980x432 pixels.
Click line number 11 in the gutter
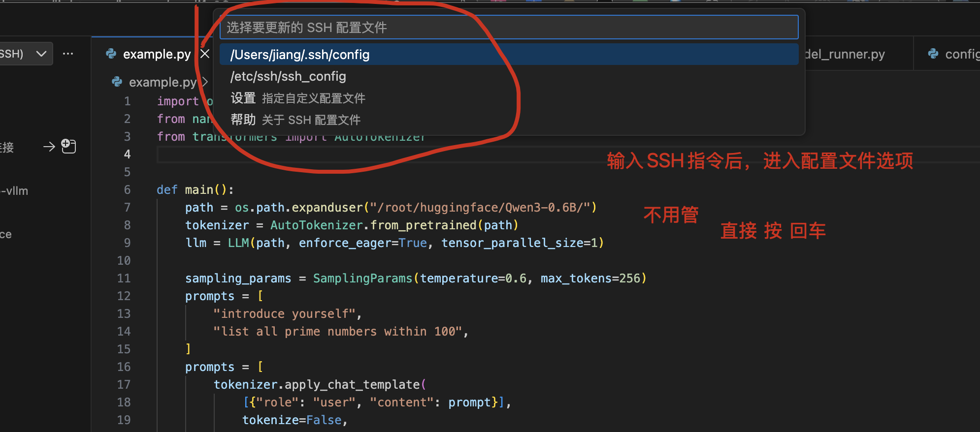click(x=124, y=278)
